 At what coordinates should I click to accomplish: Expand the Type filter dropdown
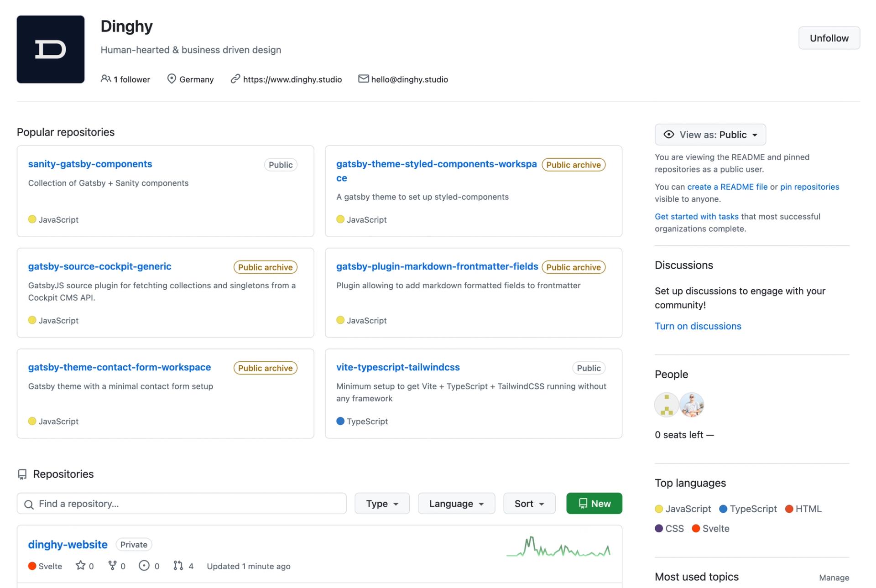(x=382, y=503)
